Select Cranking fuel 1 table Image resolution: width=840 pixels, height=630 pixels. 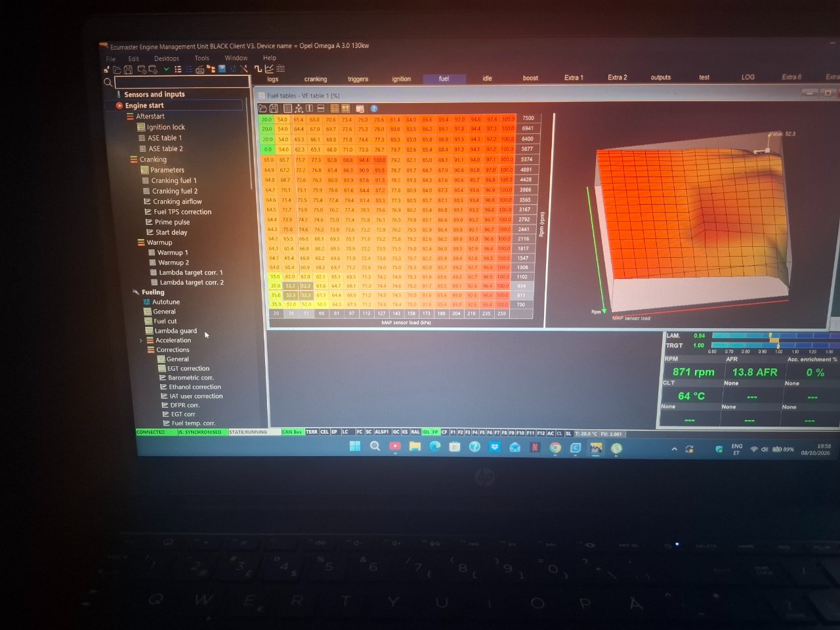(x=174, y=180)
